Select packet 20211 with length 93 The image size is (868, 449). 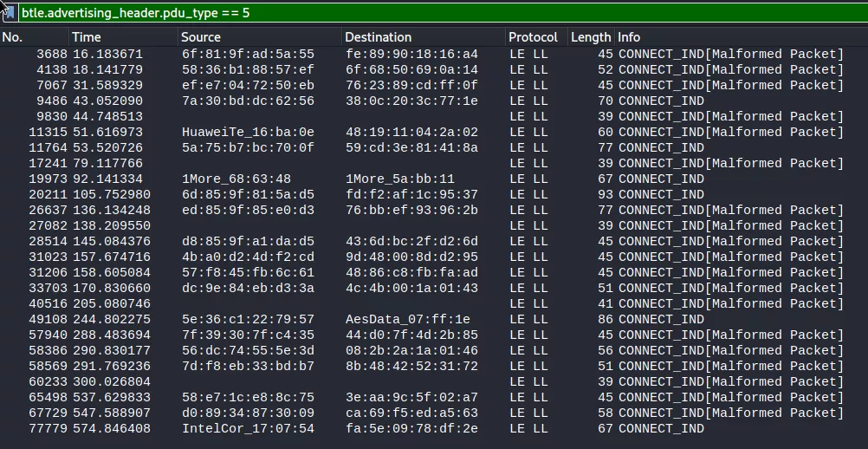click(434, 195)
